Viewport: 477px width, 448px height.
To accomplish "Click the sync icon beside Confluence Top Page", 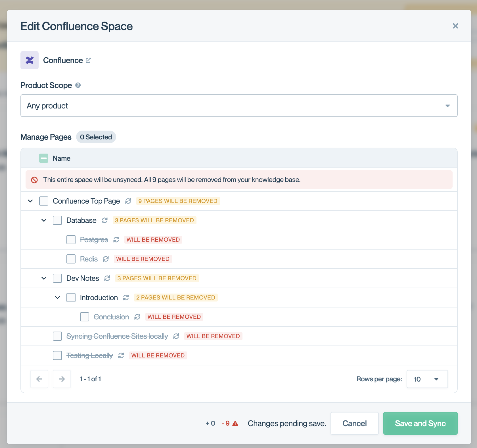I will pos(128,201).
